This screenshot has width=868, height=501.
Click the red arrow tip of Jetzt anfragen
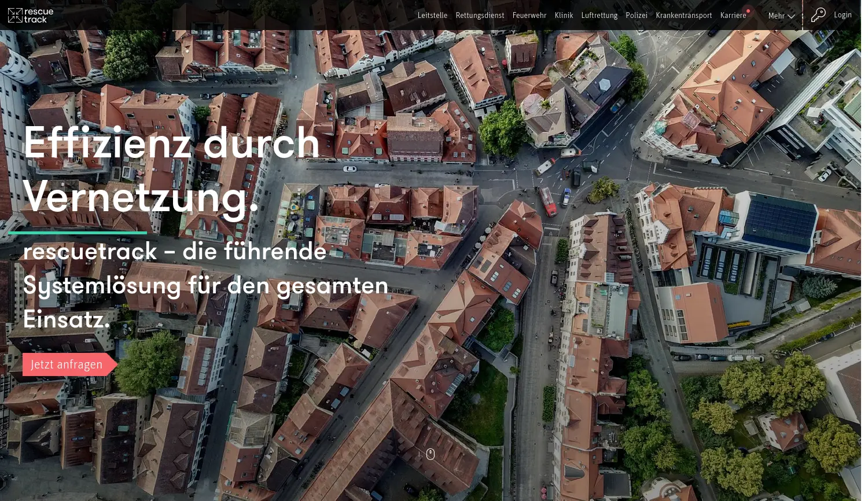pos(115,364)
